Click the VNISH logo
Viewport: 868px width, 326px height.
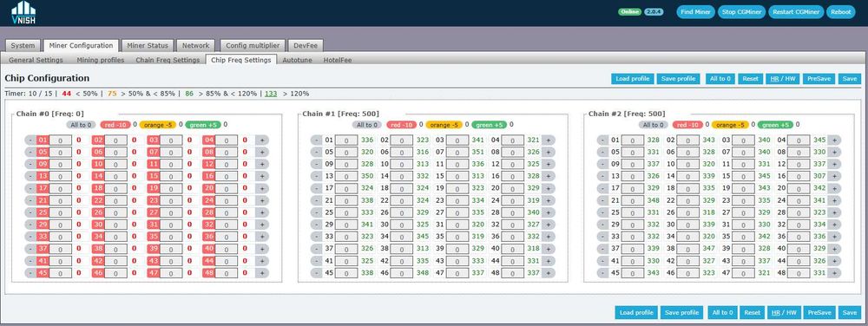coord(23,13)
